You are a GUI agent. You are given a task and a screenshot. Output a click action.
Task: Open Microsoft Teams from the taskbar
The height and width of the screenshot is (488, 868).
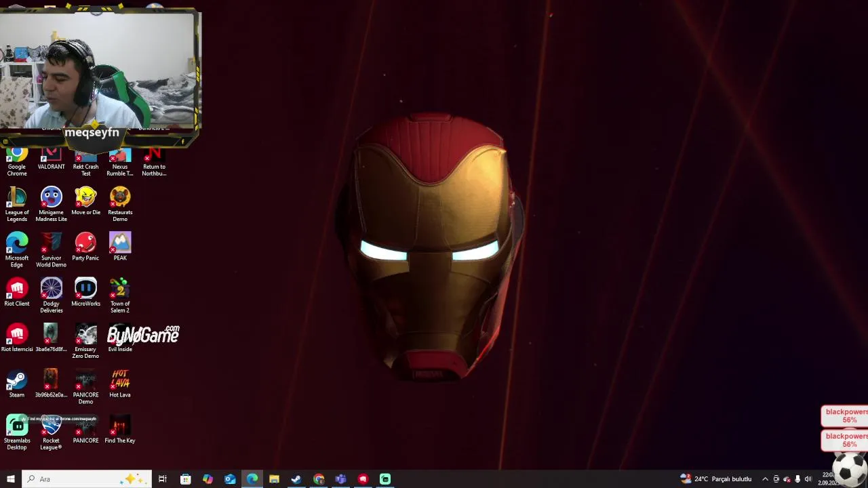click(340, 479)
